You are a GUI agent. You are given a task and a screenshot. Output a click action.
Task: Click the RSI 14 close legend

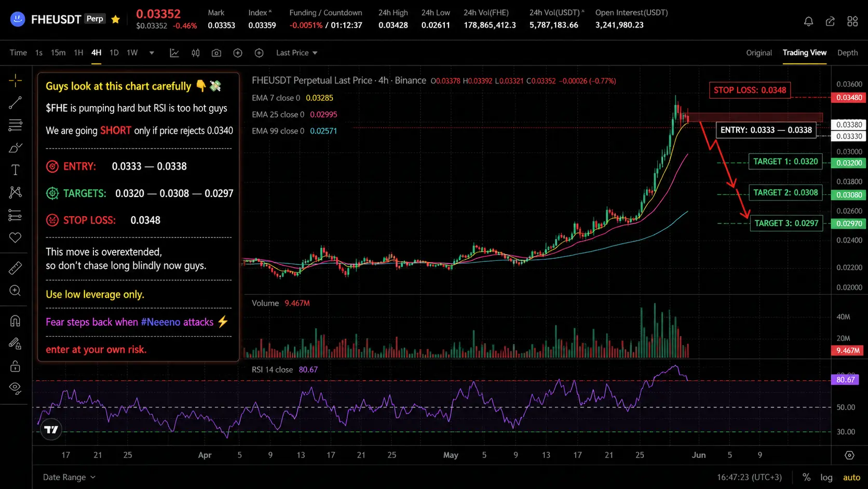(x=273, y=369)
